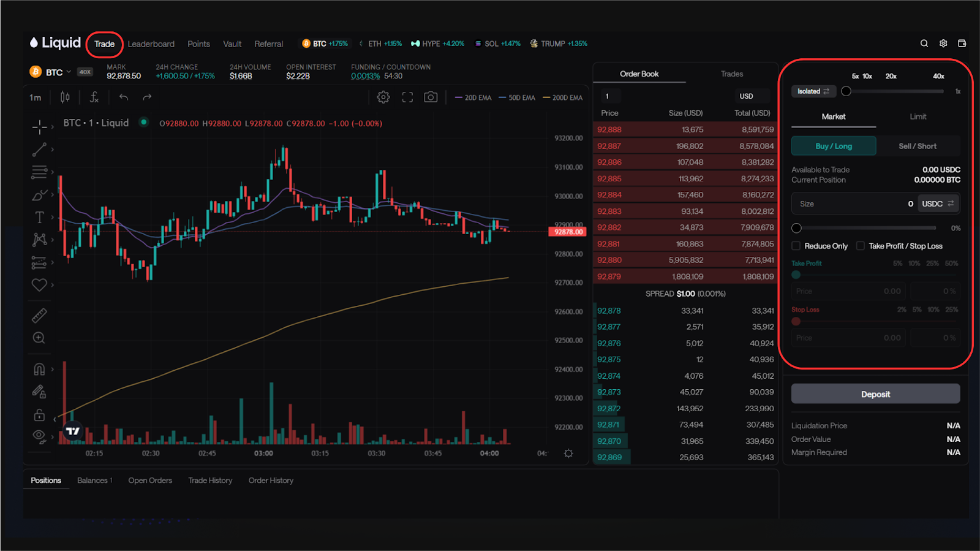Select the ruler measure tool
The height and width of the screenshot is (551, 980).
point(39,316)
